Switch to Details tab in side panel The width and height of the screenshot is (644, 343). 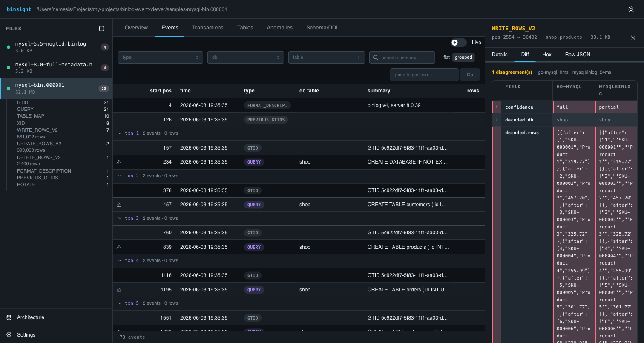tap(500, 55)
